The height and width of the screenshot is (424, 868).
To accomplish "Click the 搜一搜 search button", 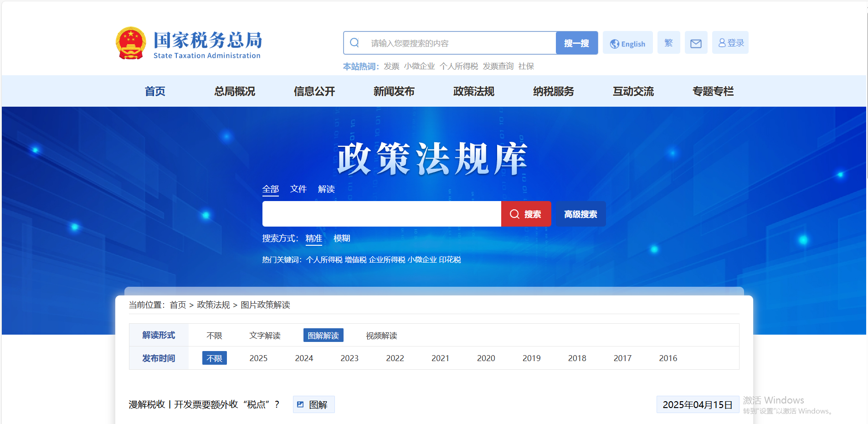I will click(576, 43).
